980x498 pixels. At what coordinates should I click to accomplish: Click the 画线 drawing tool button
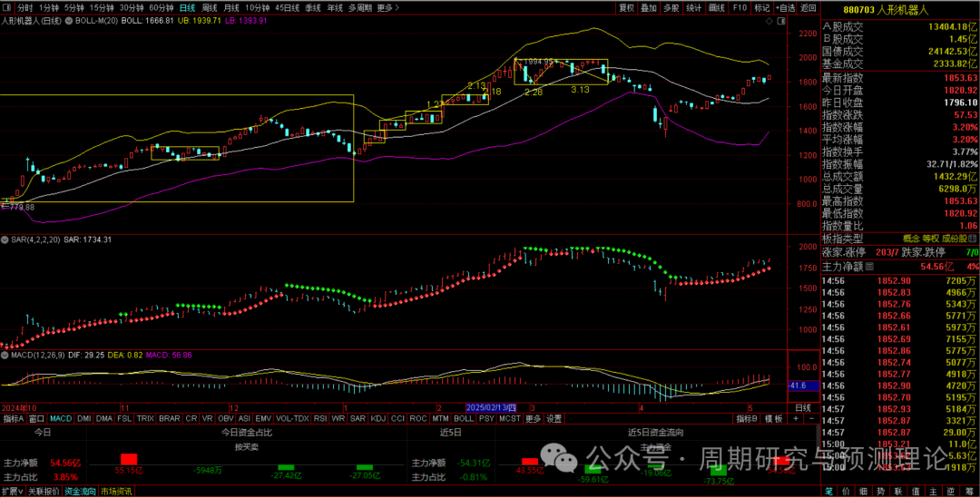pyautogui.click(x=717, y=7)
